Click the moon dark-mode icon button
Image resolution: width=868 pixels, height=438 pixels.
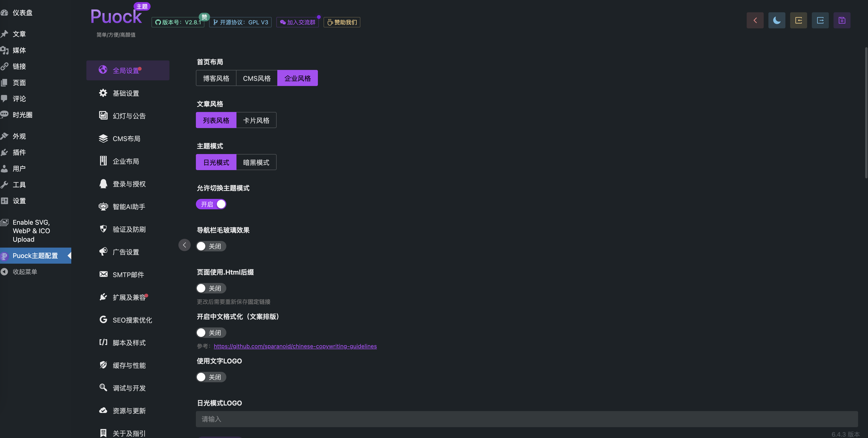pos(777,20)
